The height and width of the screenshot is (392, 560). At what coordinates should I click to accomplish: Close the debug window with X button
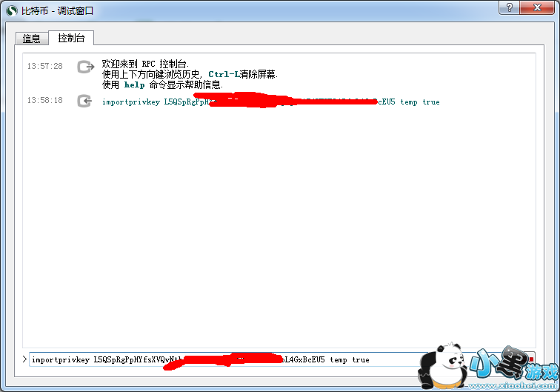click(537, 7)
